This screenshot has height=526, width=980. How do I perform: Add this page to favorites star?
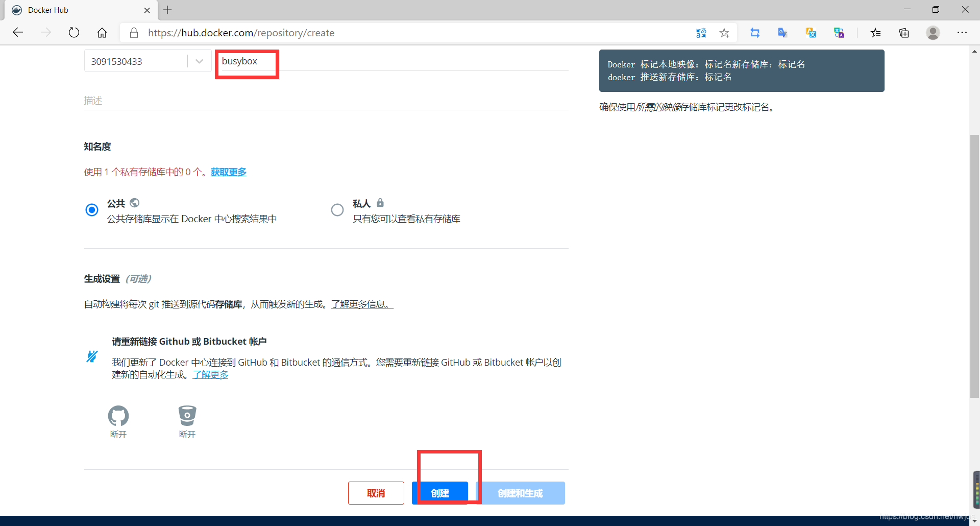click(724, 33)
